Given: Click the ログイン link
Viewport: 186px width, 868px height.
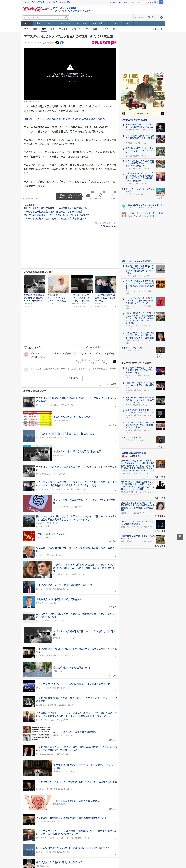Looking at the screenshot, I should 57,11.
